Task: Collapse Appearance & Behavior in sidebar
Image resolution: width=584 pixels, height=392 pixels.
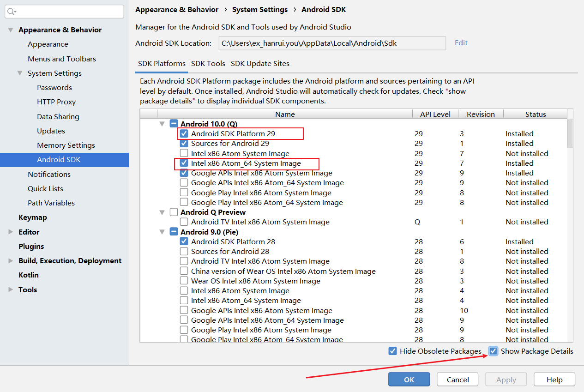Action: click(x=11, y=30)
